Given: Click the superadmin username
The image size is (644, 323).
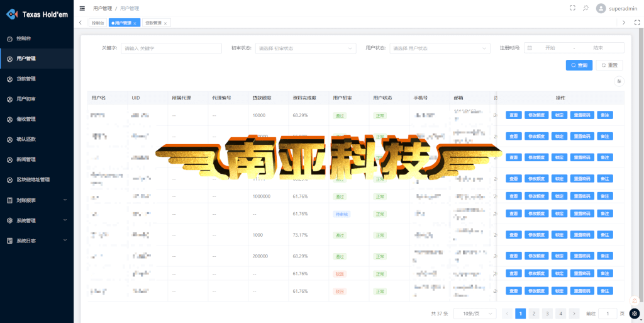Looking at the screenshot, I should click(623, 8).
